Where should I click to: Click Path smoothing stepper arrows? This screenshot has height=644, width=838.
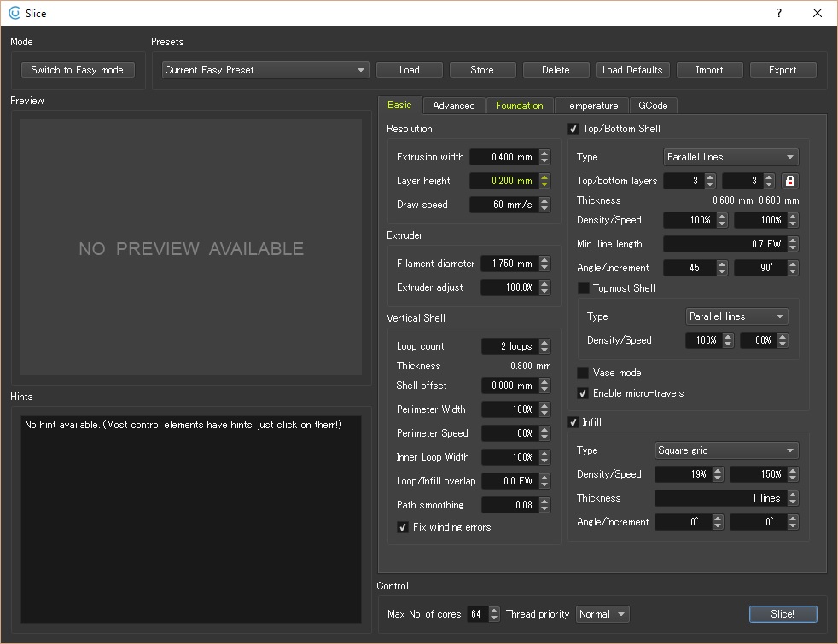pyautogui.click(x=544, y=505)
